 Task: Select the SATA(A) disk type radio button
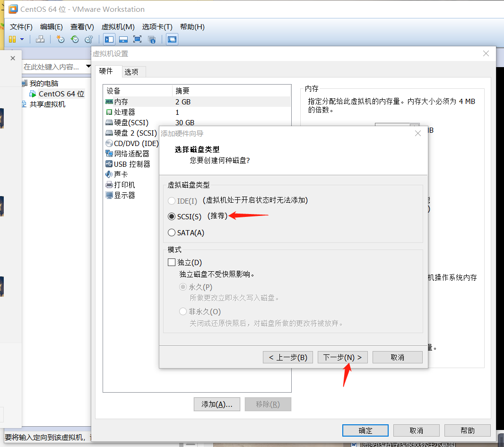tap(172, 232)
